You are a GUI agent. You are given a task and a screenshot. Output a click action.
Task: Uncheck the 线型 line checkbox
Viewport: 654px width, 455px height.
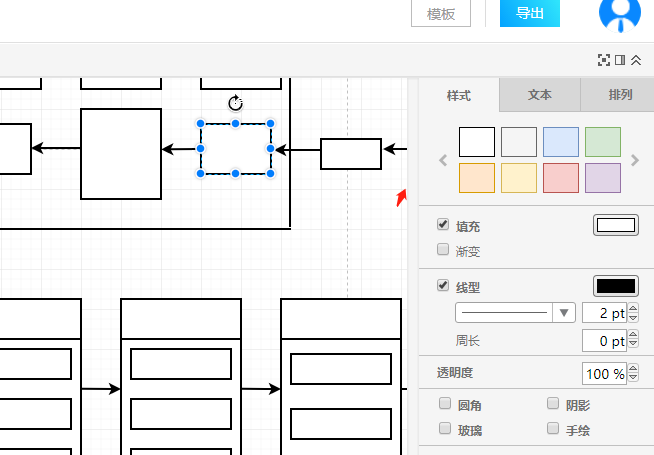click(443, 285)
